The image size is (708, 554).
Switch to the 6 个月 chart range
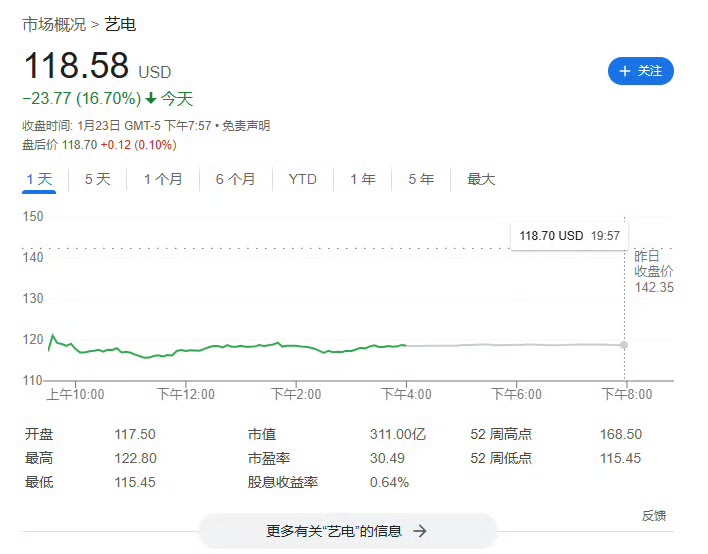(x=235, y=179)
